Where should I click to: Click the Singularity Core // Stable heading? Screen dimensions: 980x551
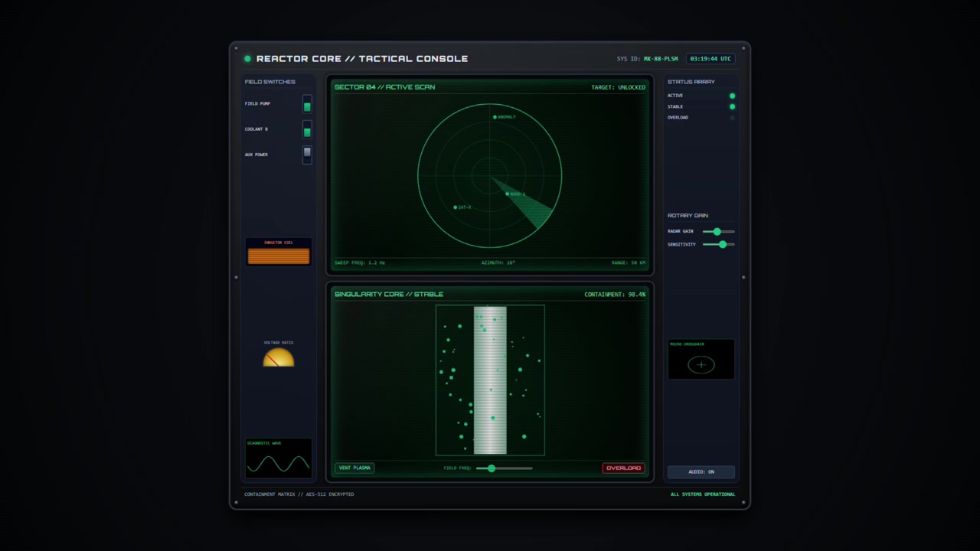389,294
